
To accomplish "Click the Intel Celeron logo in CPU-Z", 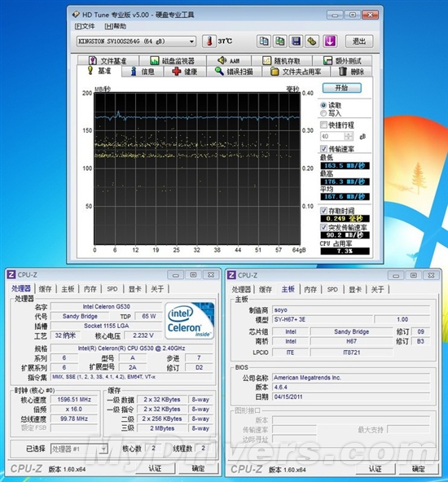I will point(190,322).
